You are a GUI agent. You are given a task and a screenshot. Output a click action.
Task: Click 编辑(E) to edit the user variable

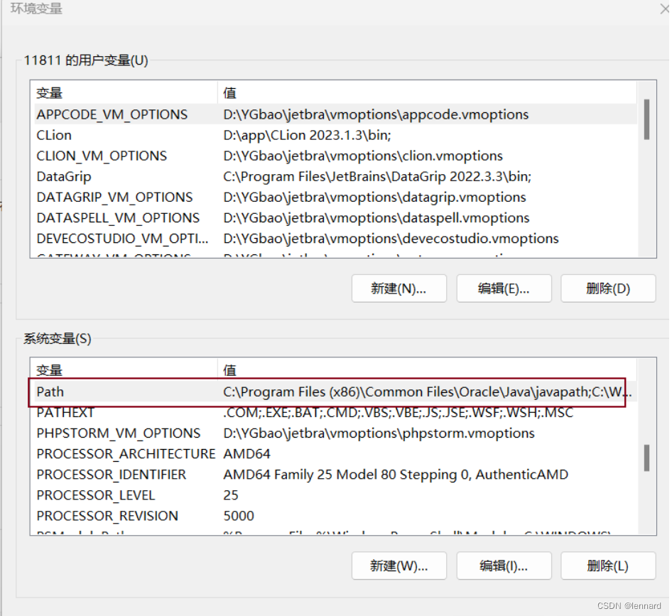click(x=504, y=288)
